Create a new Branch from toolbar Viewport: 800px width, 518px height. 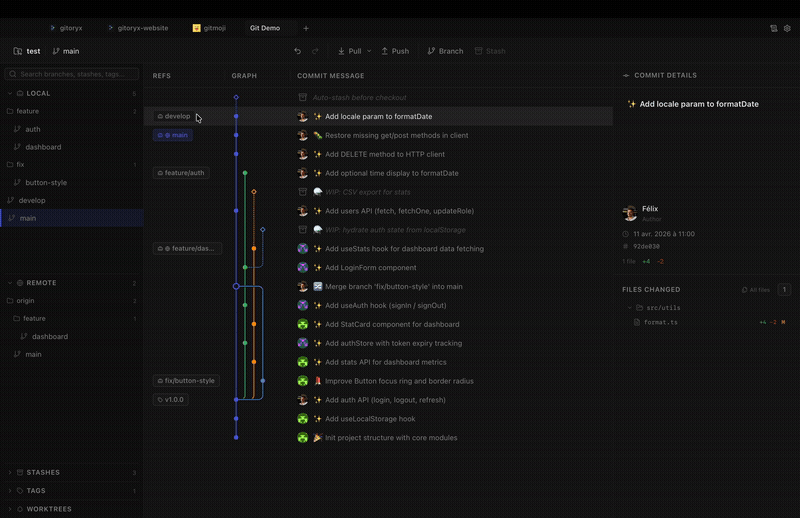(445, 51)
